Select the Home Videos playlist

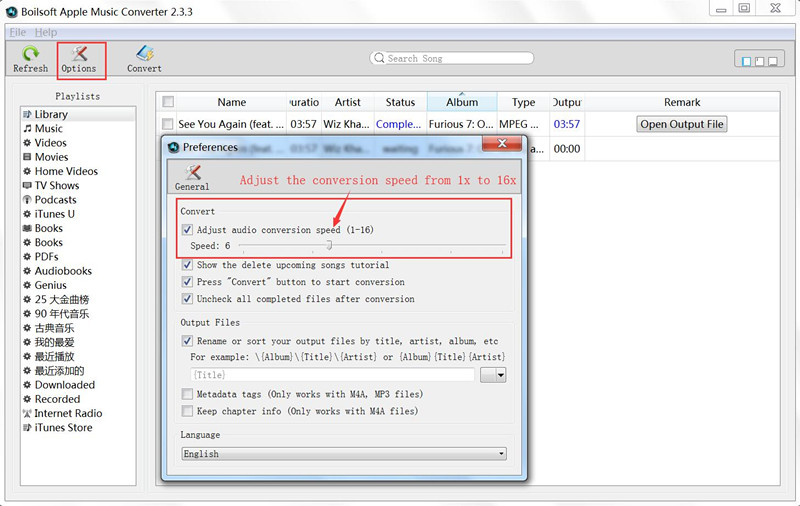(x=66, y=171)
